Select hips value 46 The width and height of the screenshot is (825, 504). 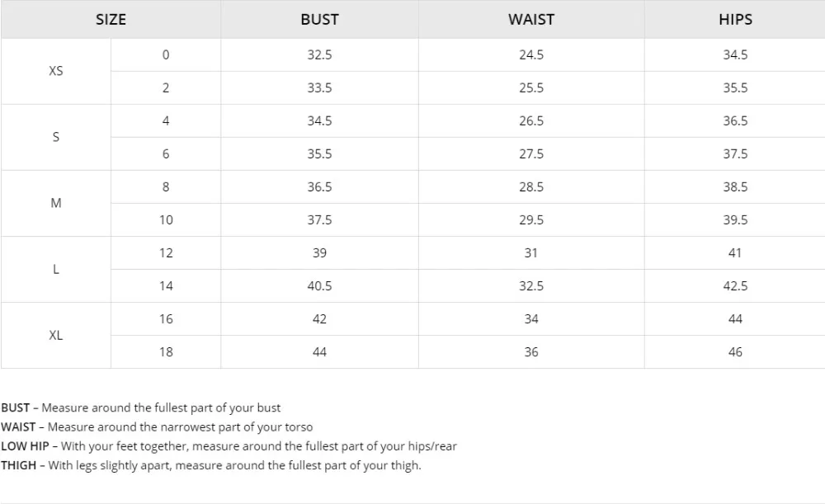click(735, 352)
